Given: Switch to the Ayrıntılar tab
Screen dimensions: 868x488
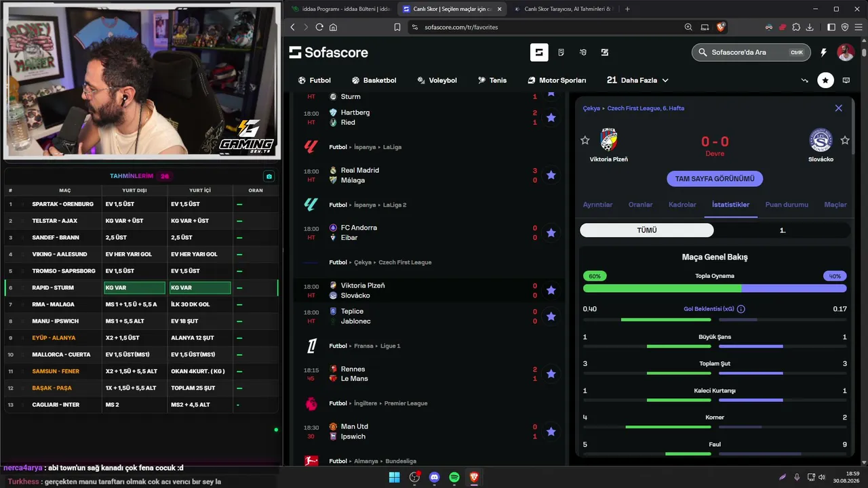Looking at the screenshot, I should coord(597,205).
